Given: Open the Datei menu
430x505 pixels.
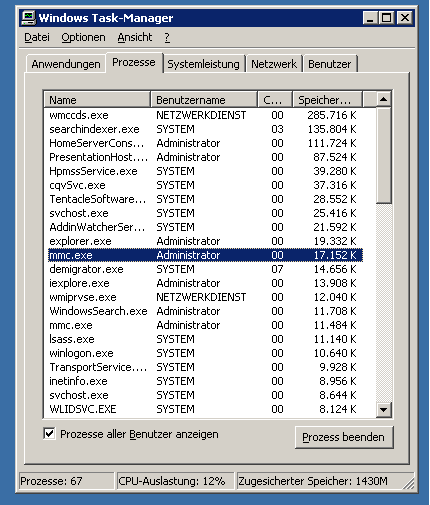Looking at the screenshot, I should click(x=37, y=37).
